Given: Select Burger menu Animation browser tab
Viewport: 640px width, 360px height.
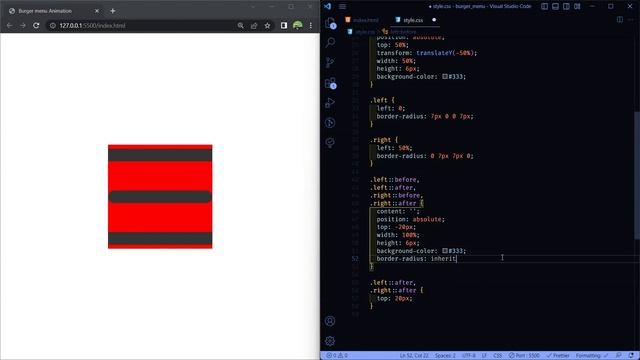Looking at the screenshot, I should coord(54,11).
